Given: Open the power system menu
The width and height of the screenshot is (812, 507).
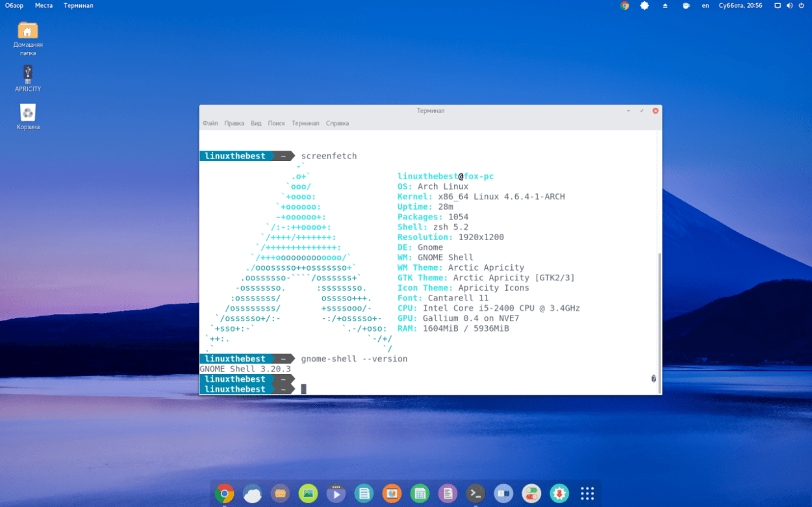Looking at the screenshot, I should pos(802,6).
